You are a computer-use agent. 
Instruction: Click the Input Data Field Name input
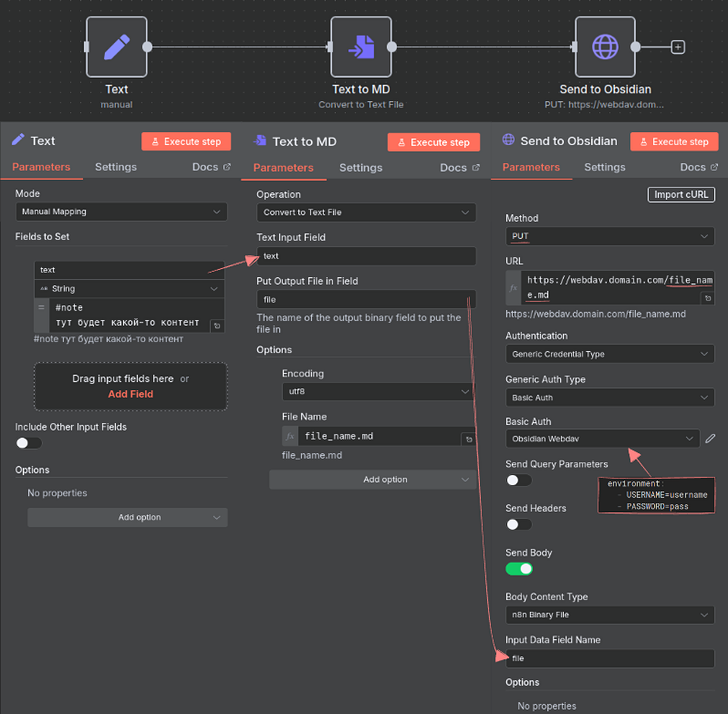pos(609,658)
